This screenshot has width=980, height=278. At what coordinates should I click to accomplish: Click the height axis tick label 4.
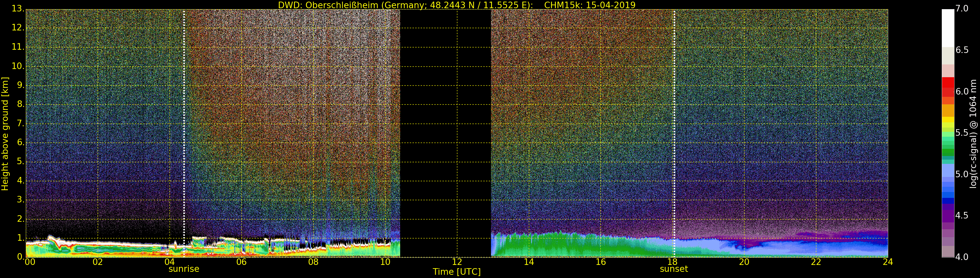[x=20, y=180]
